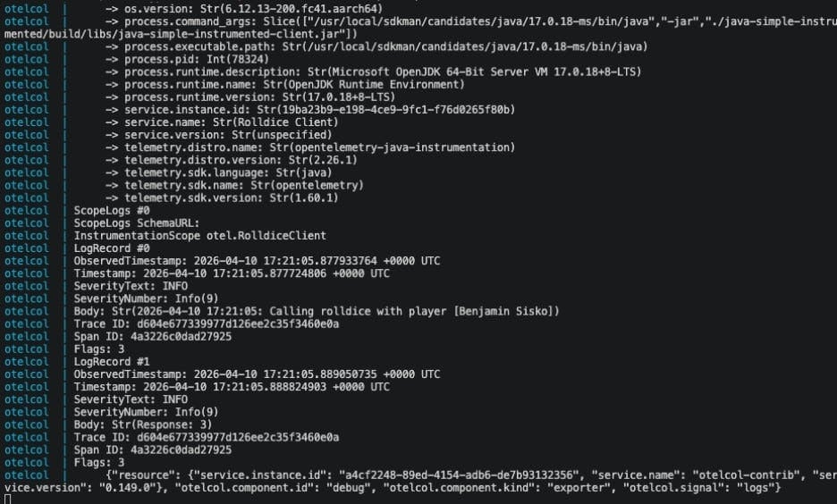Click the 'SeverityText: INFO' line in LogRecord #1
Image resolution: width=837 pixels, height=504 pixels.
pyautogui.click(x=131, y=399)
